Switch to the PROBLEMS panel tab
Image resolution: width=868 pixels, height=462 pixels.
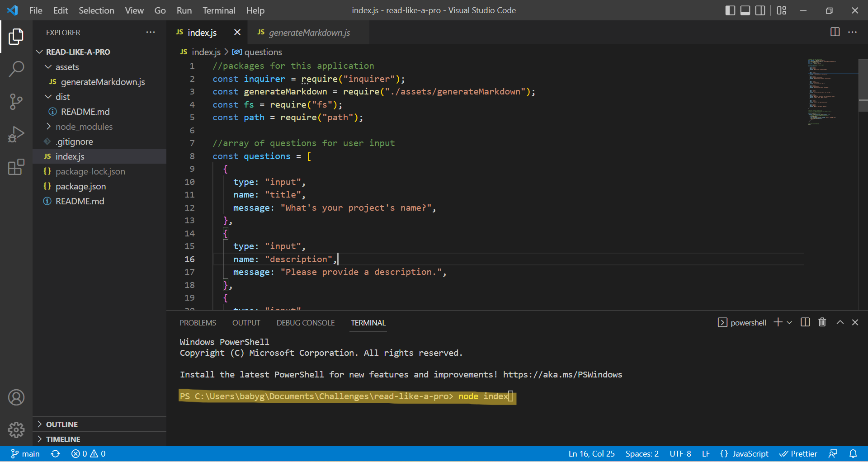198,323
